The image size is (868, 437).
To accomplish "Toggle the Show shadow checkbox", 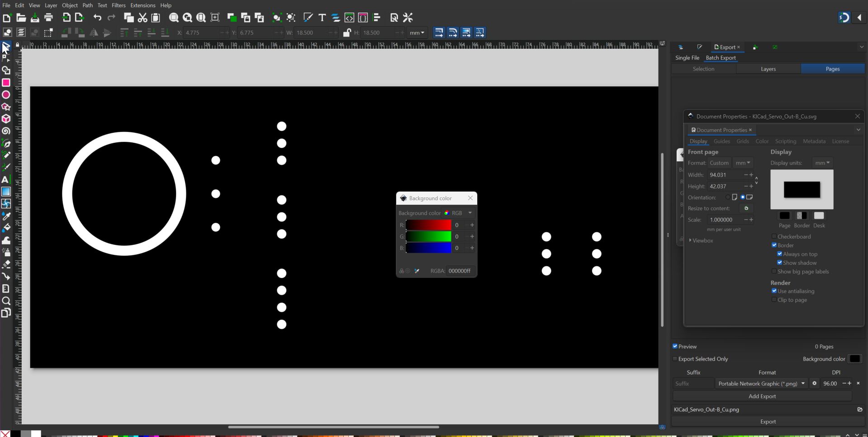I will click(779, 263).
